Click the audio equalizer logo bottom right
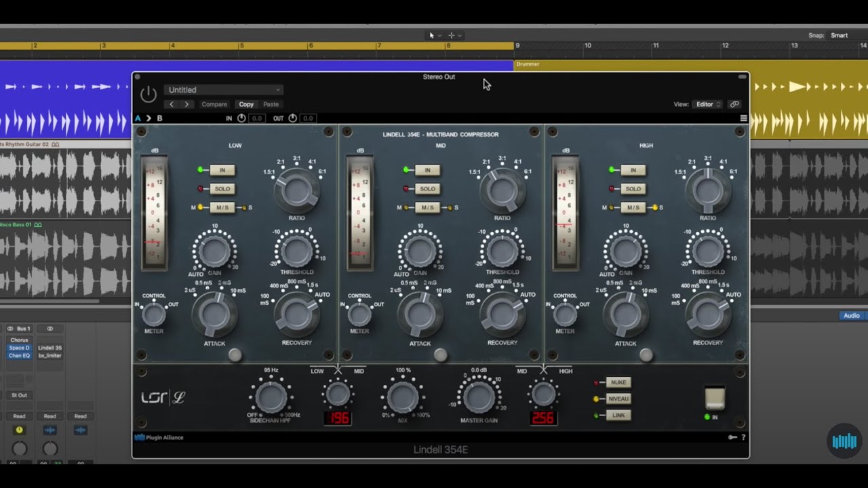 click(x=844, y=441)
